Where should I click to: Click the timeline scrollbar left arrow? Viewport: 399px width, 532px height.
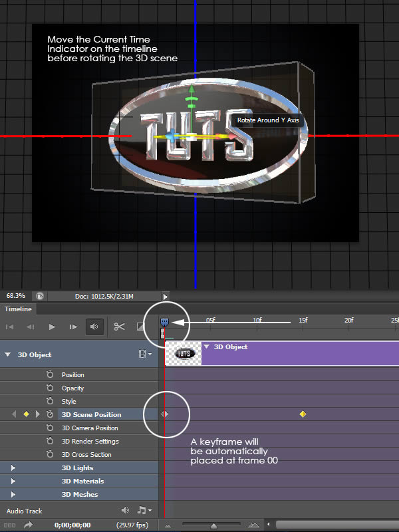click(x=269, y=525)
